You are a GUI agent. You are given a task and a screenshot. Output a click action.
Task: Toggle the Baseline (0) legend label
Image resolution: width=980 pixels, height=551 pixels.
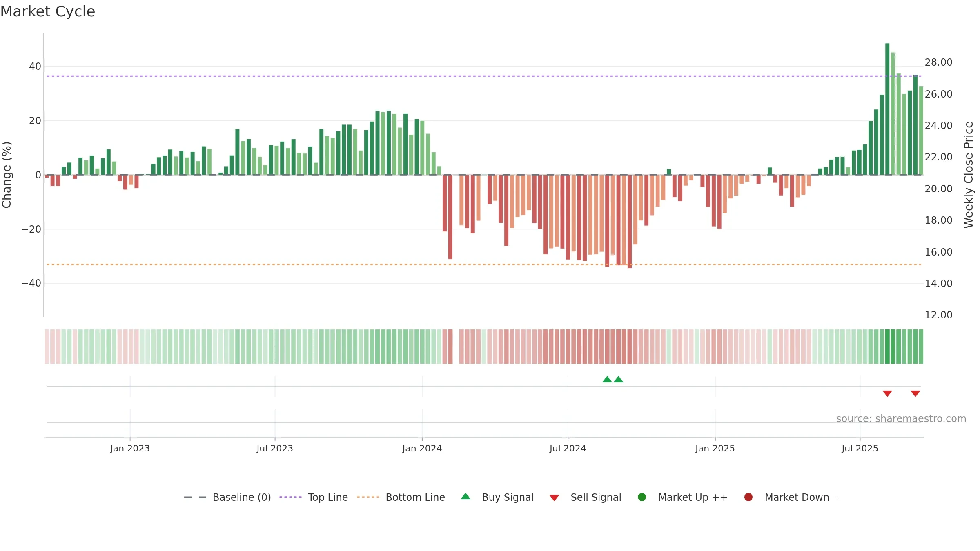(242, 497)
